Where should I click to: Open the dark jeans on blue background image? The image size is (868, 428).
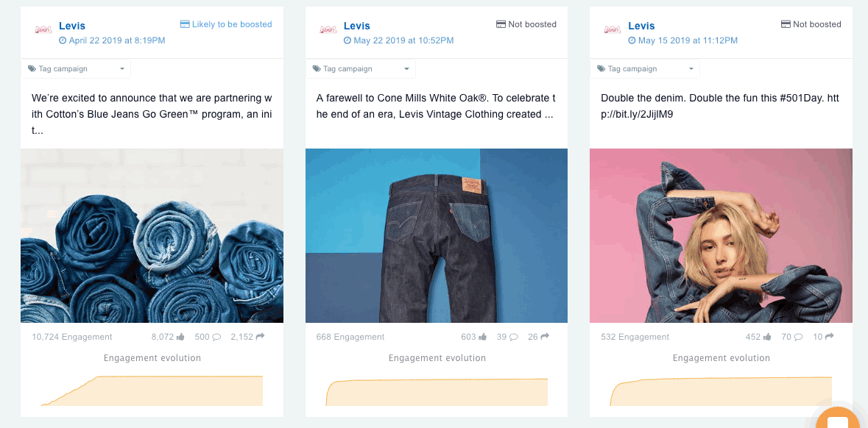(437, 235)
